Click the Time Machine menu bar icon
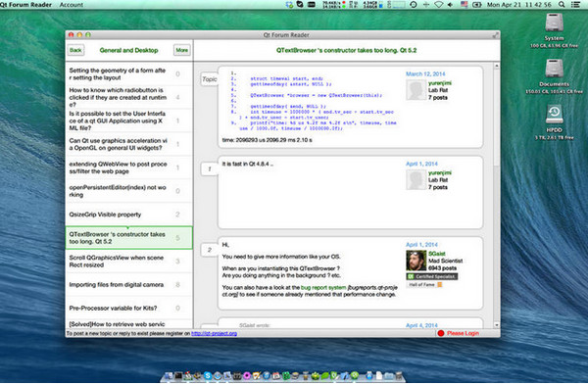Screen dimensions: 588x384 pos(414,5)
